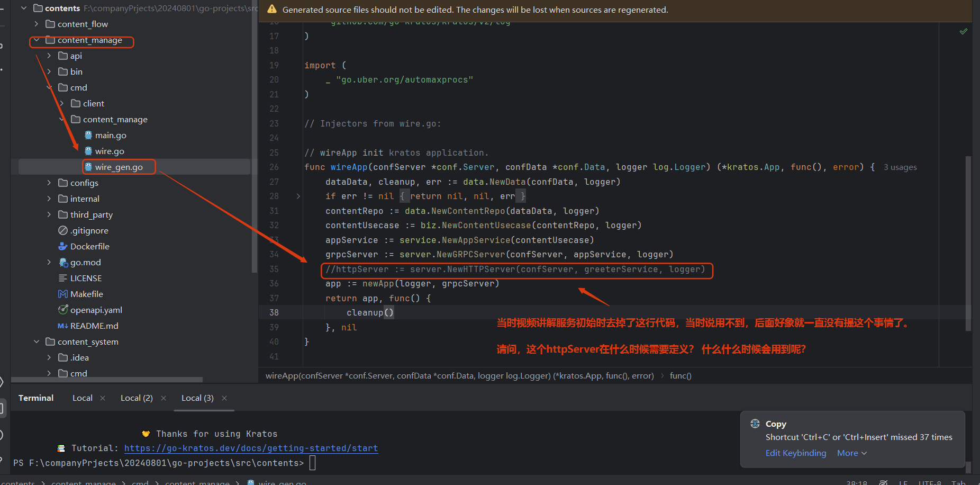Expand the api folder
The image size is (980, 485).
(49, 56)
